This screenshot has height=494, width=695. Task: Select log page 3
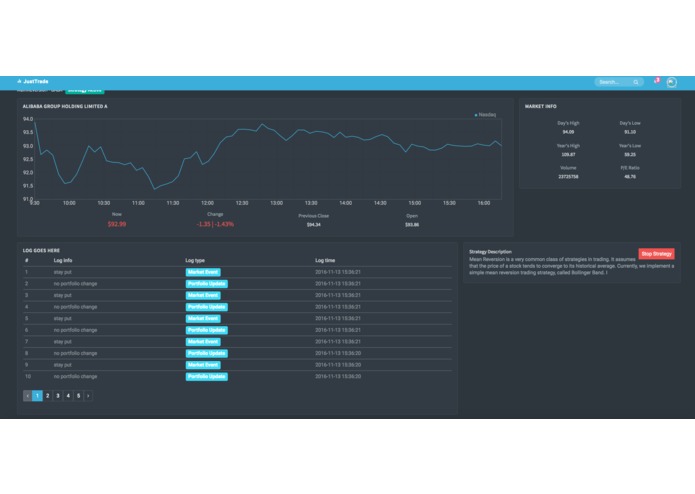point(58,396)
